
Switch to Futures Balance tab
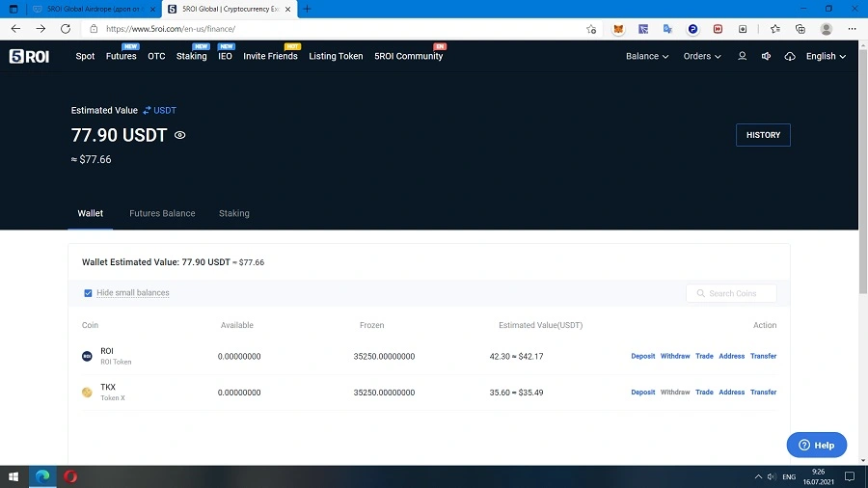pos(162,213)
